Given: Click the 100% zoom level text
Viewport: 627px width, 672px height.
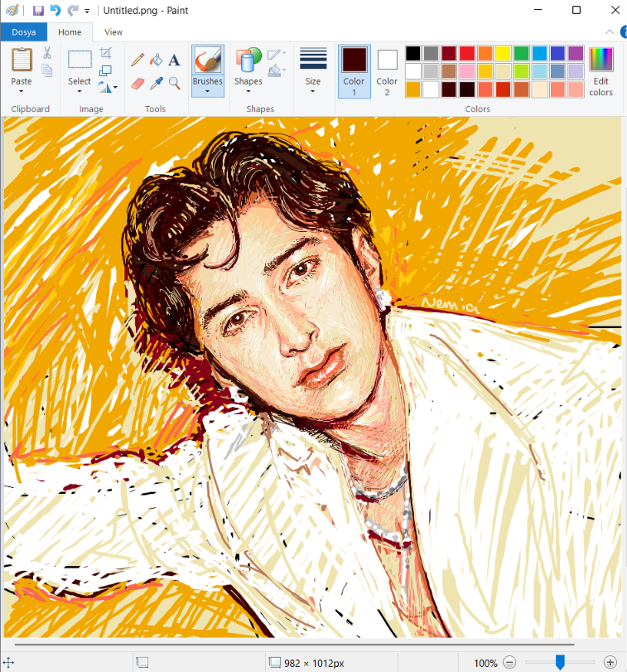Looking at the screenshot, I should (485, 663).
